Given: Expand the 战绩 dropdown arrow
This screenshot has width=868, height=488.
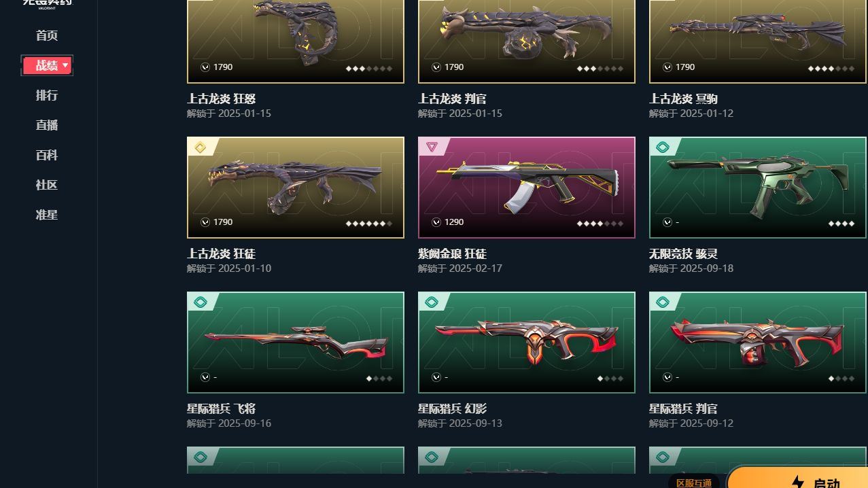Looking at the screenshot, I should point(65,65).
